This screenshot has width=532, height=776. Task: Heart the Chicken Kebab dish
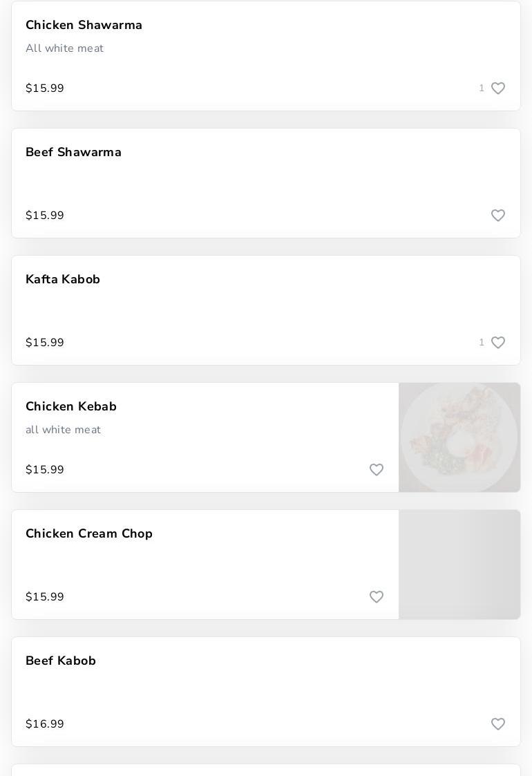[x=377, y=470]
